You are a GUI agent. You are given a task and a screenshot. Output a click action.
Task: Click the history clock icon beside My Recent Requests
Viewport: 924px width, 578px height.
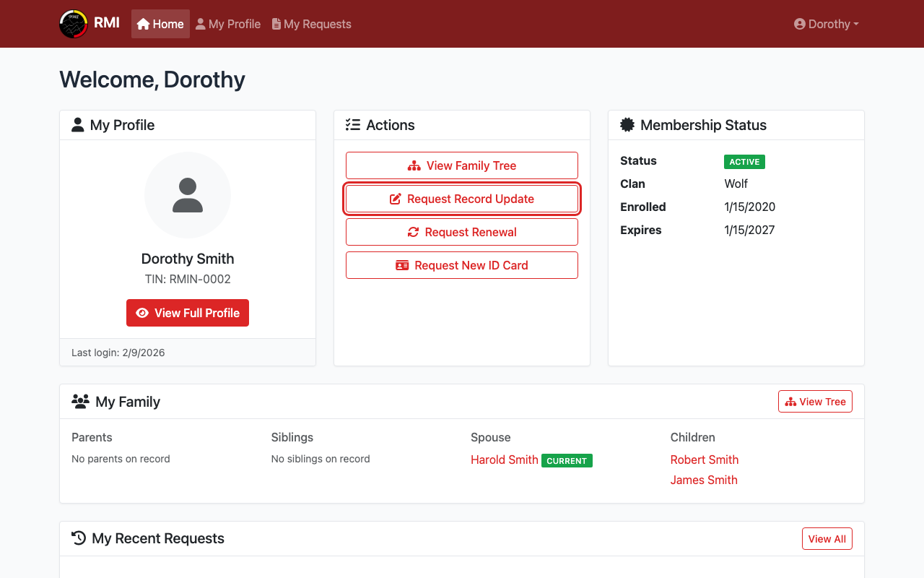(77, 538)
